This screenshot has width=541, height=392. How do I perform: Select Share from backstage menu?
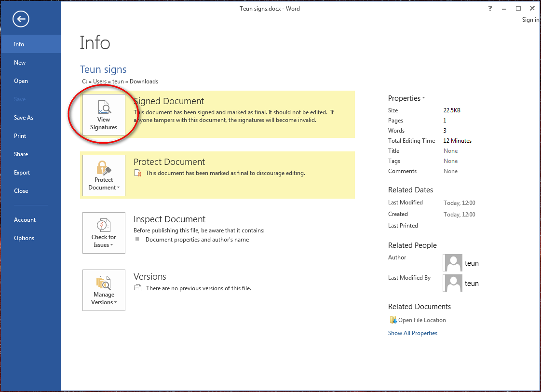coord(21,154)
